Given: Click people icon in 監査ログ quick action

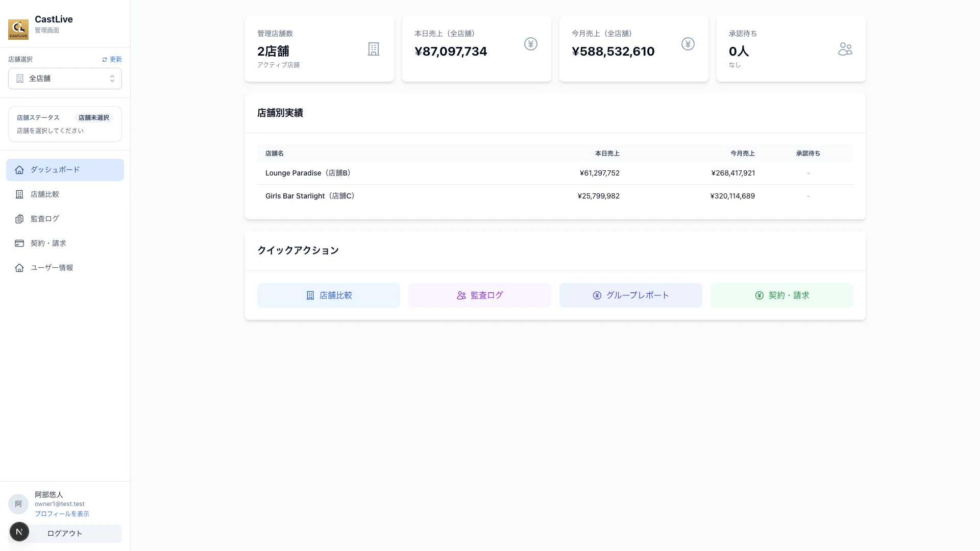Looking at the screenshot, I should click(x=461, y=295).
